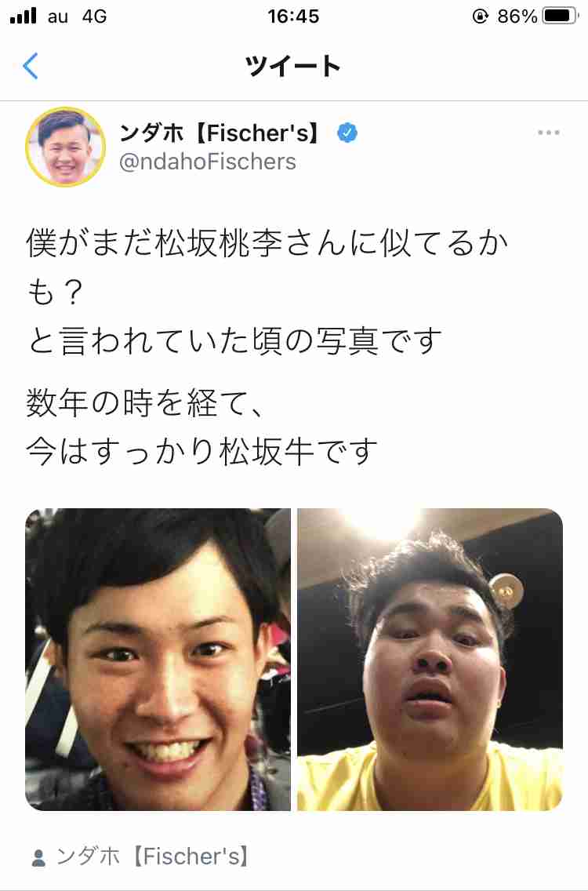588x891 pixels.
Task: Open ンダホ profile avatar picture
Action: [x=65, y=147]
